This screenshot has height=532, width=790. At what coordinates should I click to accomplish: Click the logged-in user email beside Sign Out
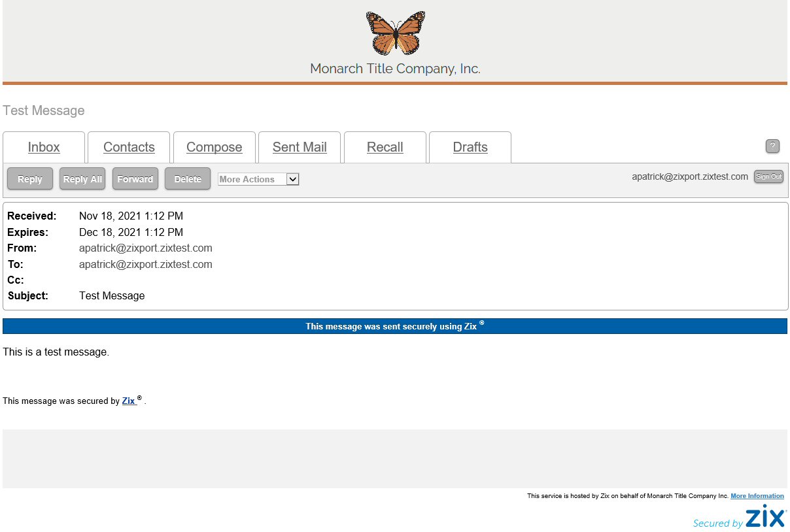(x=690, y=176)
